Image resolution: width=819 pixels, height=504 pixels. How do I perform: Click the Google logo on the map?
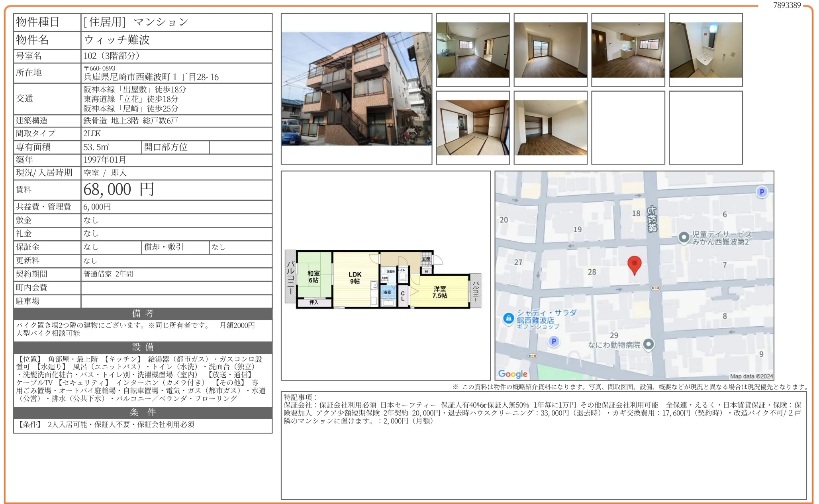point(513,374)
